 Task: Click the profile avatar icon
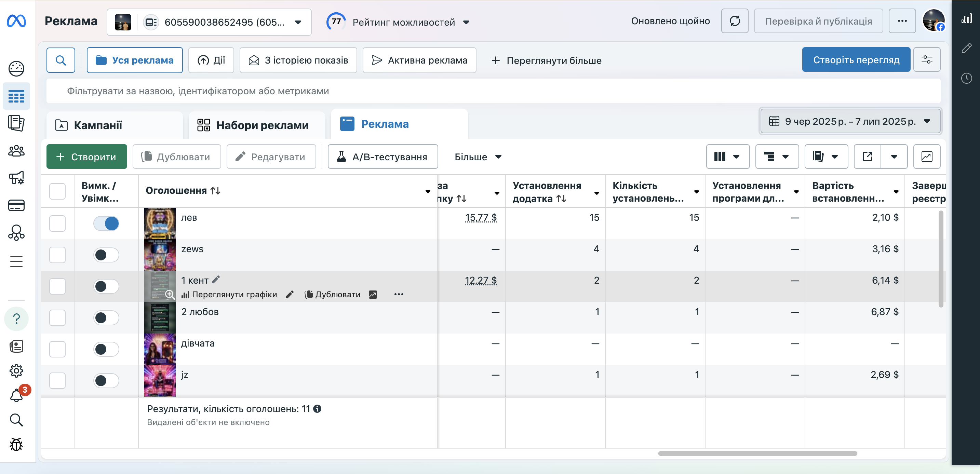pos(934,21)
